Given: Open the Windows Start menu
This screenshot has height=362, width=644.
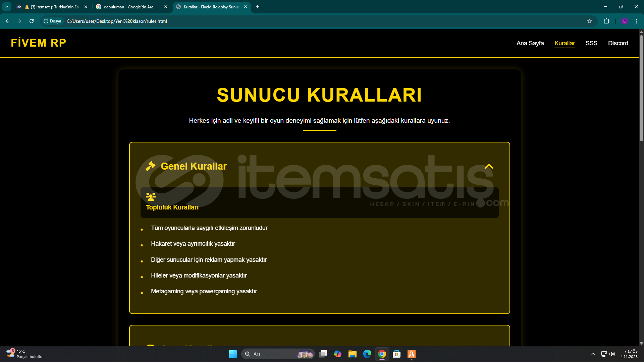Looking at the screenshot, I should (x=233, y=354).
